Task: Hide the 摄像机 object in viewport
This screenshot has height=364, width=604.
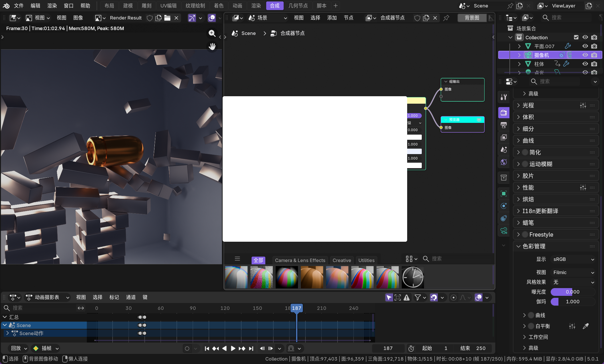Action: tap(585, 55)
